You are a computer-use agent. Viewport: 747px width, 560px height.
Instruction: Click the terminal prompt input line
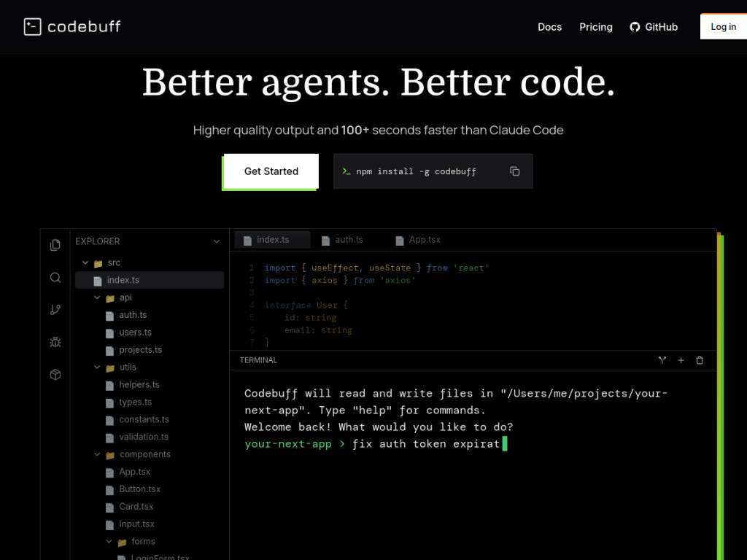coord(376,444)
